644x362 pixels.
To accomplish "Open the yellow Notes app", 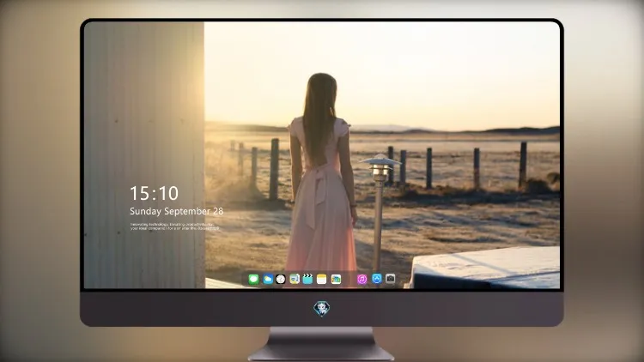I will click(322, 280).
